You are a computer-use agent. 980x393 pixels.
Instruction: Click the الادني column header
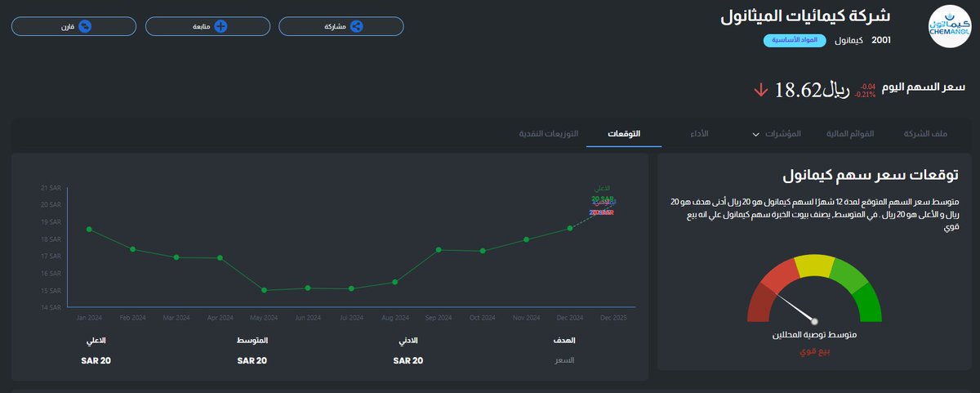(x=408, y=340)
